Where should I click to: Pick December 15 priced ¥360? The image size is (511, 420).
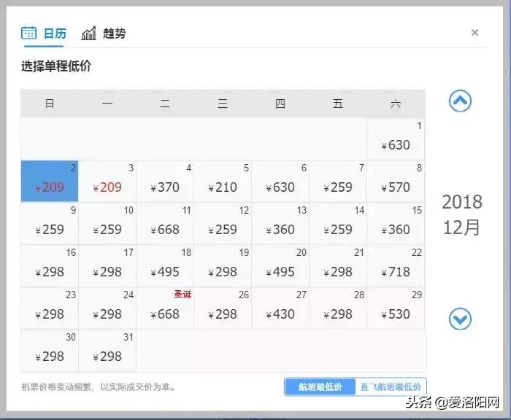(x=396, y=223)
